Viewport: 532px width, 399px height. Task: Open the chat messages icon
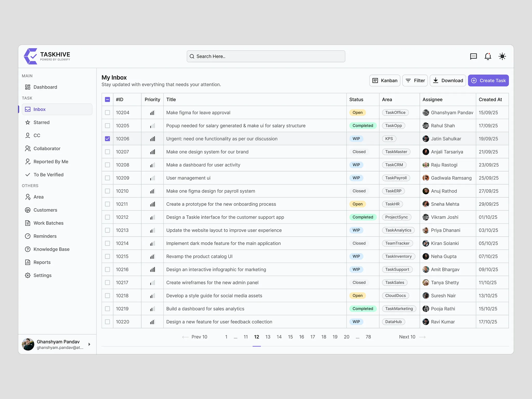point(473,56)
